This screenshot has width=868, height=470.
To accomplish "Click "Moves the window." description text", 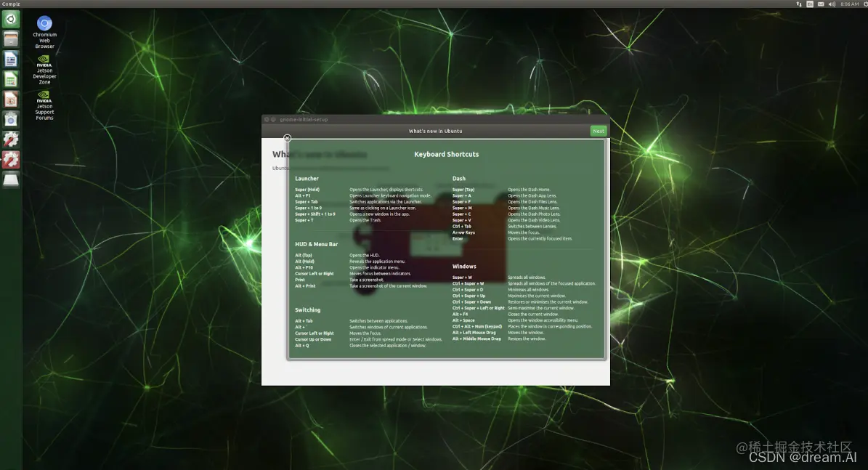I will (x=526, y=333).
